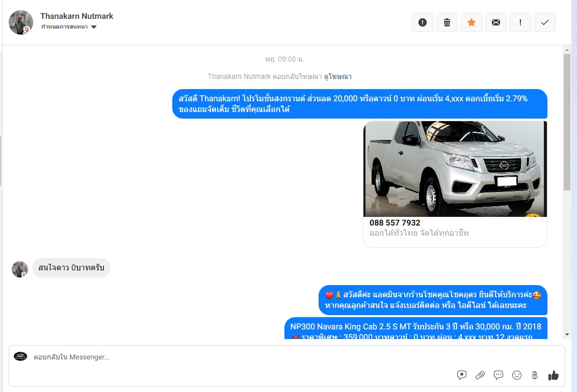Select the phone number 088 557 7932
Image resolution: width=577 pixels, height=392 pixels.
click(395, 222)
